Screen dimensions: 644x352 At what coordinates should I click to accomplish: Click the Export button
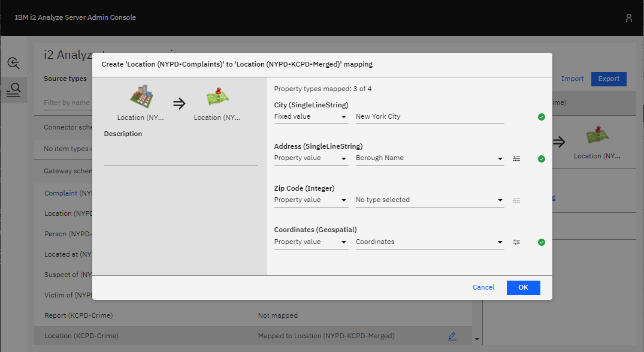609,79
